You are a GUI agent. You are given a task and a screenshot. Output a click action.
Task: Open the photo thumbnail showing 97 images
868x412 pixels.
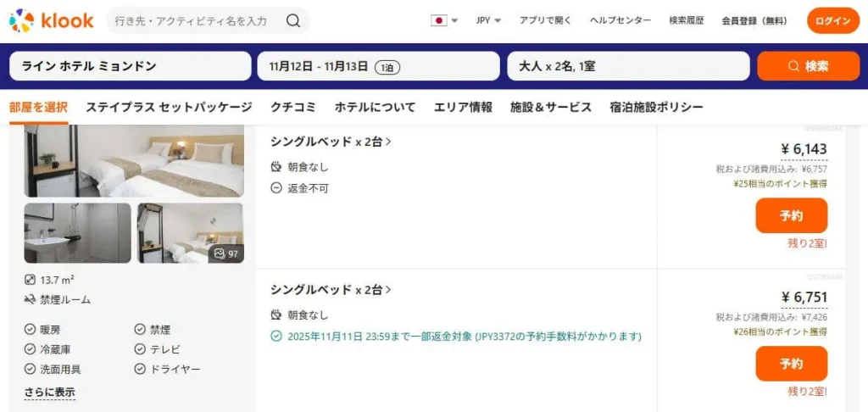click(191, 232)
